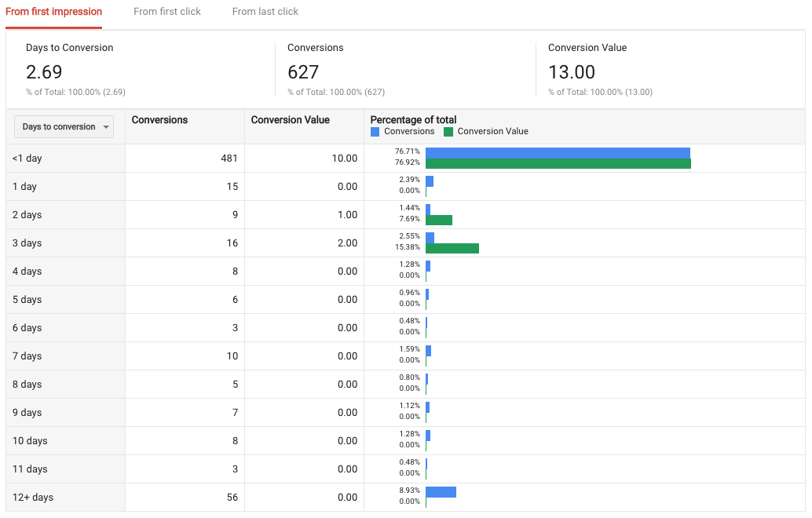812x518 pixels.
Task: Click the <1 day row label
Action: click(27, 159)
